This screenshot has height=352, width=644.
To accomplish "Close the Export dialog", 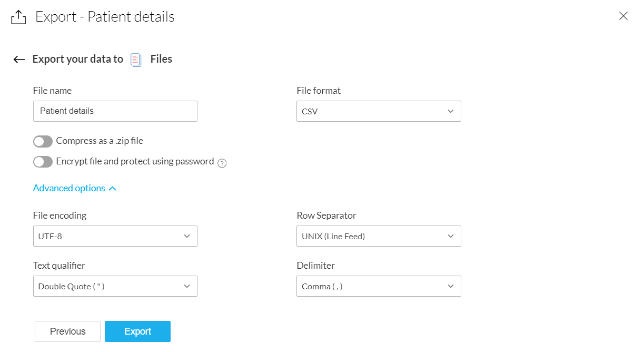I will click(623, 16).
